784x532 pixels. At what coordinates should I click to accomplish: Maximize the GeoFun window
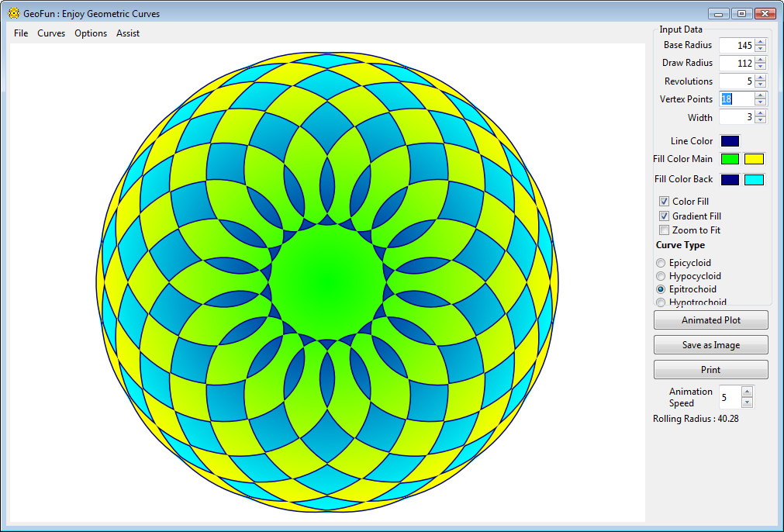742,13
